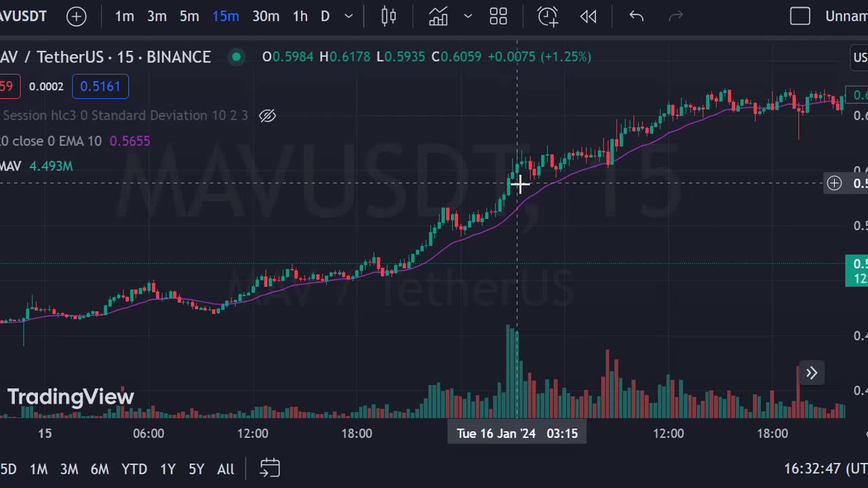The image size is (868, 488).
Task: Select the 6M date range
Action: click(x=100, y=469)
